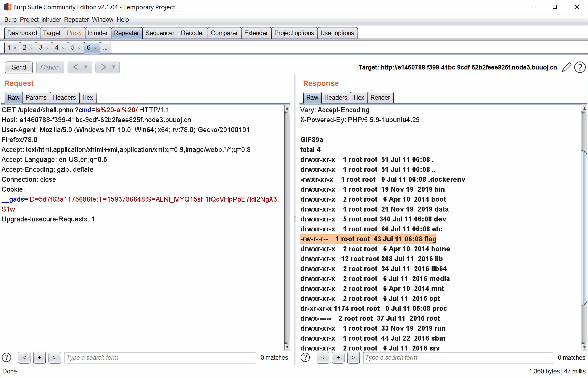This screenshot has width=588, height=378.
Task: Open the Dashboard tab
Action: [22, 33]
